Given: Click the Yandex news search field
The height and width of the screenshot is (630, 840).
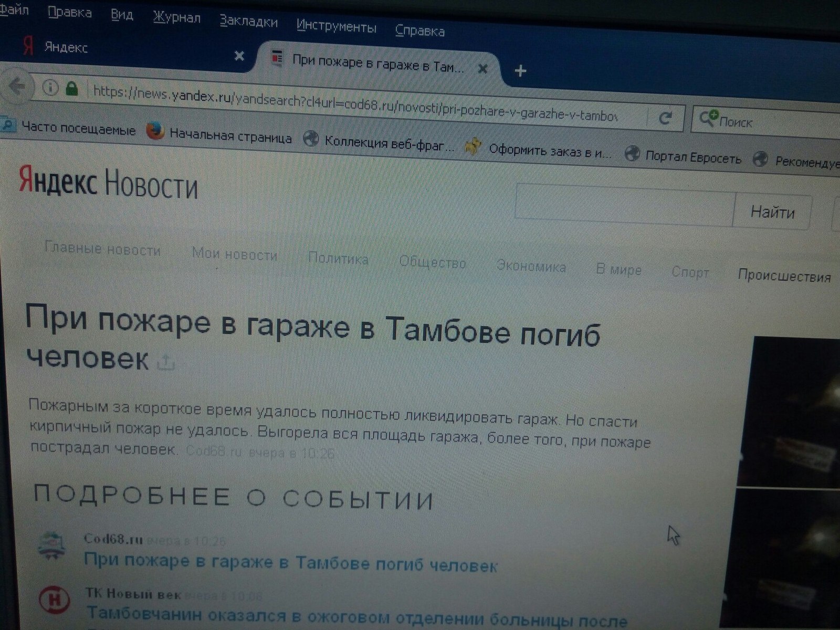Looking at the screenshot, I should click(625, 204).
